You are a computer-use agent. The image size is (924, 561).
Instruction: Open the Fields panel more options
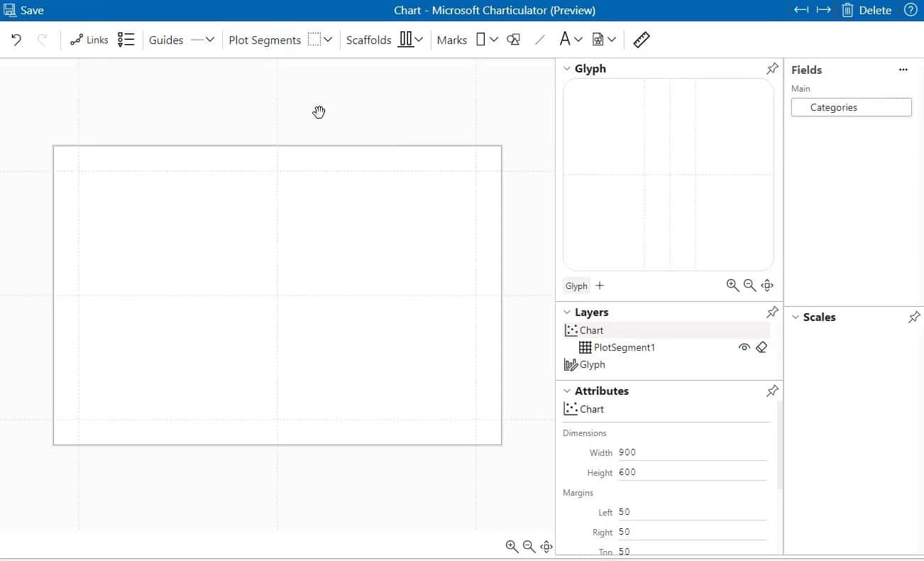(903, 70)
